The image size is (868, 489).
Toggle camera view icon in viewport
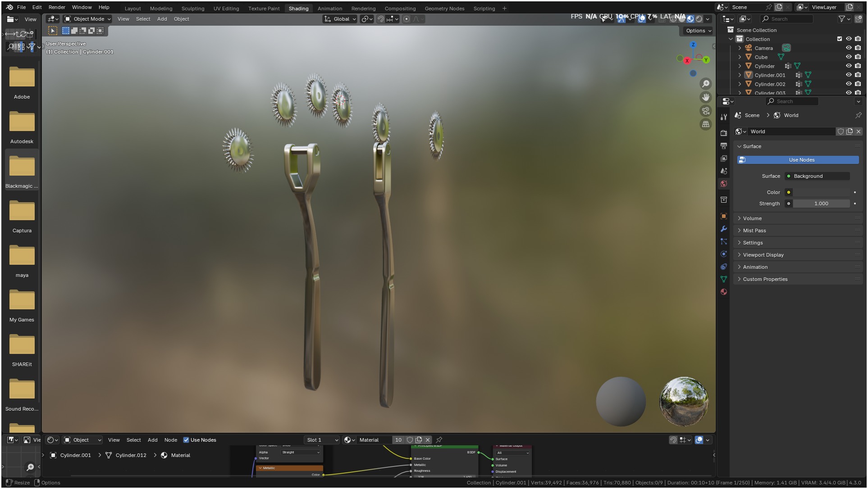point(706,111)
